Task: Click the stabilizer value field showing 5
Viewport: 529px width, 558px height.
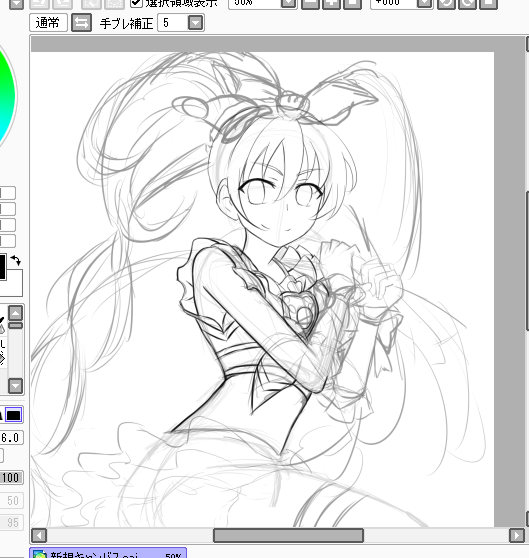Action: (x=173, y=23)
